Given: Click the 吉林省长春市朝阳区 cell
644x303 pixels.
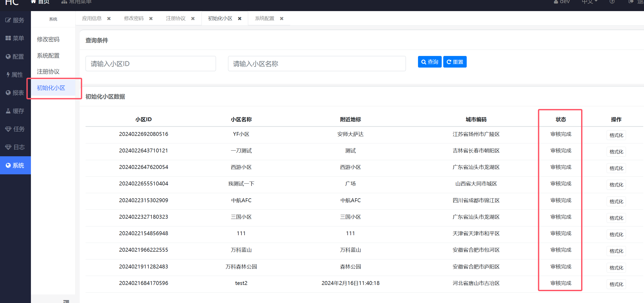Looking at the screenshot, I should (x=476, y=151).
